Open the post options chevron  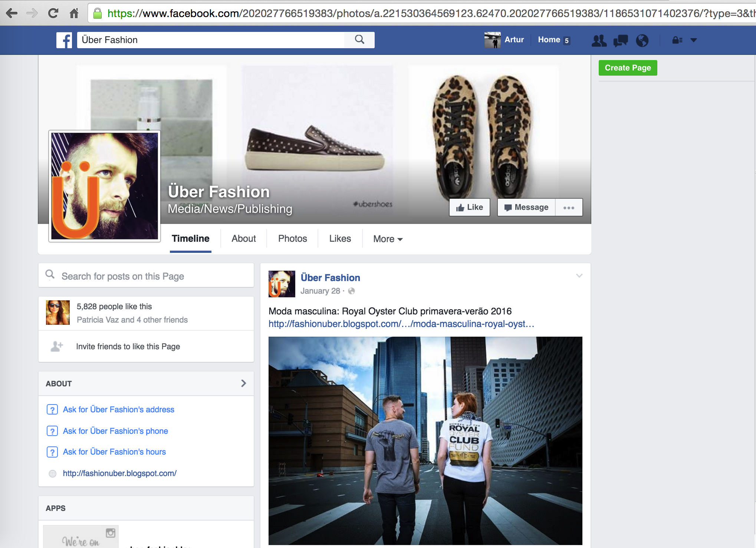579,276
